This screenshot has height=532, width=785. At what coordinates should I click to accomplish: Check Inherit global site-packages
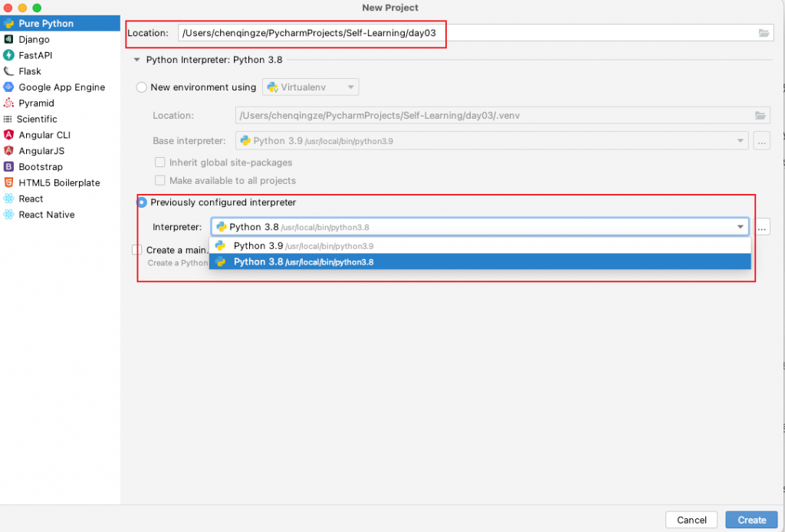pyautogui.click(x=159, y=163)
